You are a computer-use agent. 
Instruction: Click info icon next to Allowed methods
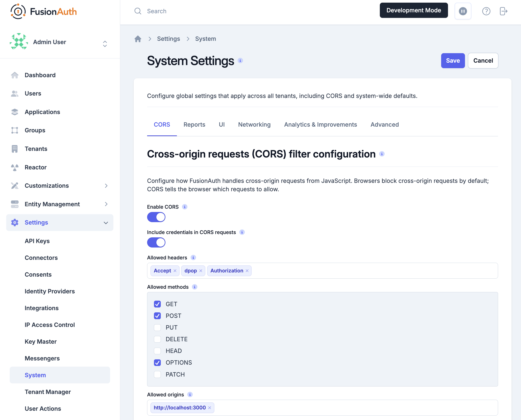tap(195, 287)
